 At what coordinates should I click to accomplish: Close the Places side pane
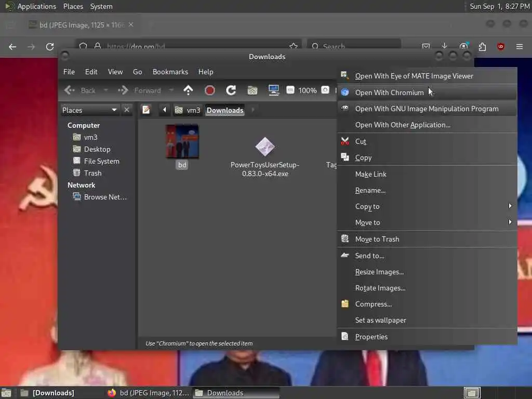[x=127, y=110]
